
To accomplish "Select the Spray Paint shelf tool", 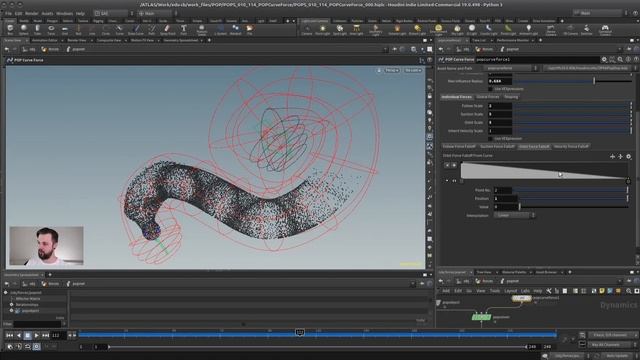I will click(167, 29).
